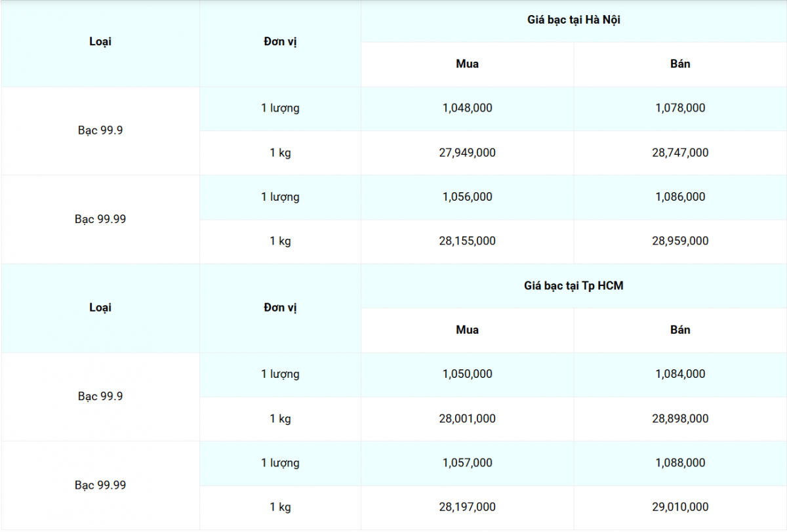The width and height of the screenshot is (787, 532).
Task: Click the 1,086,000 sell price
Action: click(680, 197)
